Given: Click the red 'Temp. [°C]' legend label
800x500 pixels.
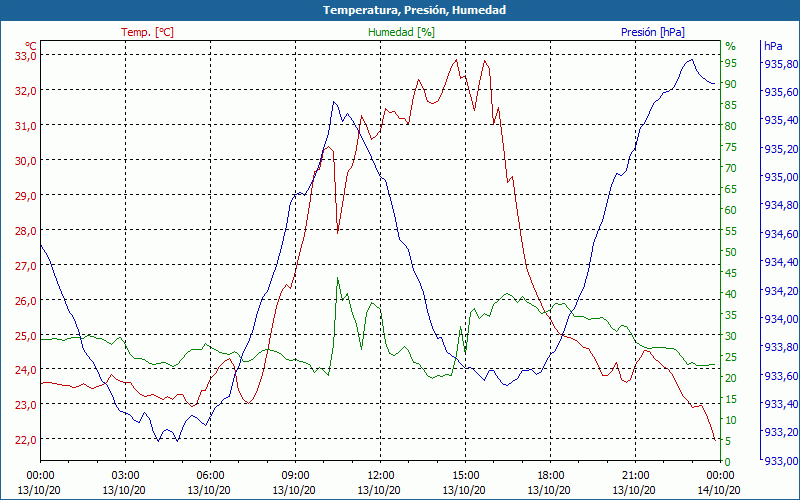Looking at the screenshot, I should 147,32.
